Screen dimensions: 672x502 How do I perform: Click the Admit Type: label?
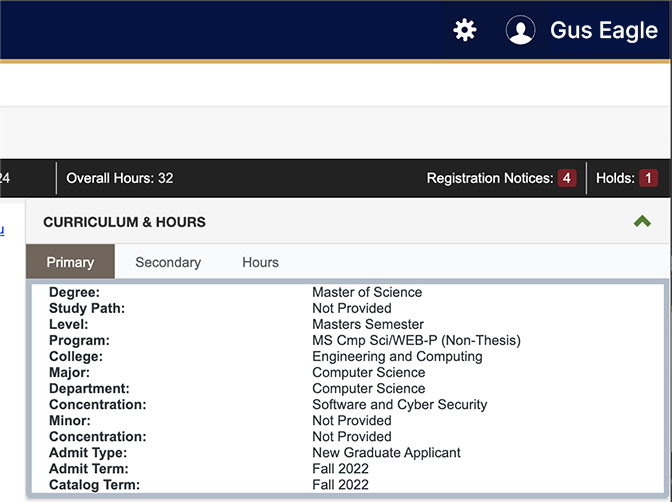pyautogui.click(x=88, y=453)
